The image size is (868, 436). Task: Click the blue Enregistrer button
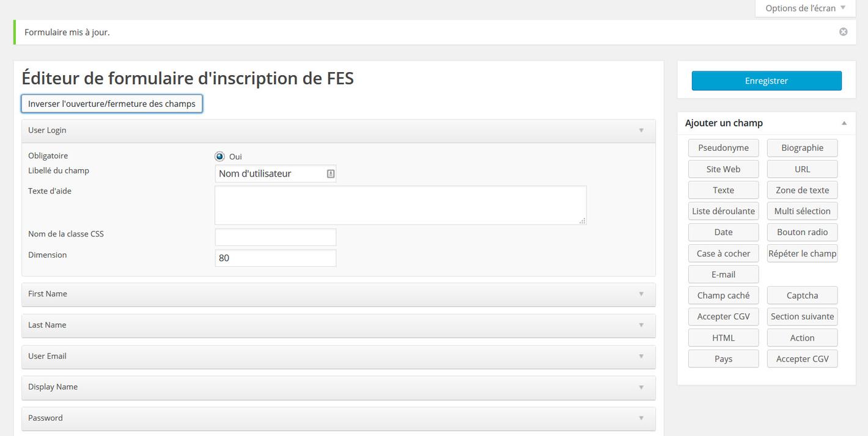coord(766,81)
